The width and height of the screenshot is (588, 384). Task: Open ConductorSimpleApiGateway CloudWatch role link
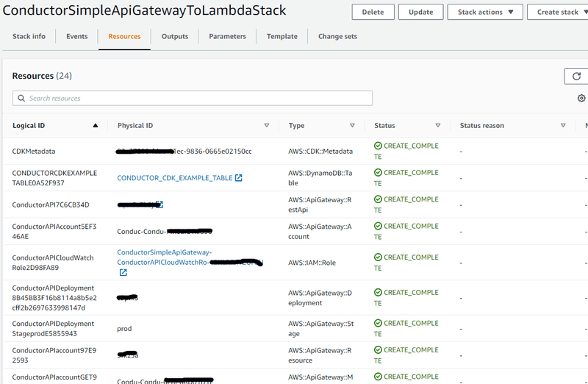tap(190, 257)
